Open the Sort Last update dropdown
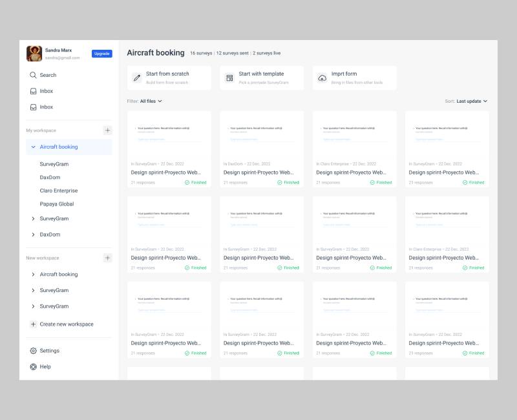The height and width of the screenshot is (420, 517). (x=472, y=101)
